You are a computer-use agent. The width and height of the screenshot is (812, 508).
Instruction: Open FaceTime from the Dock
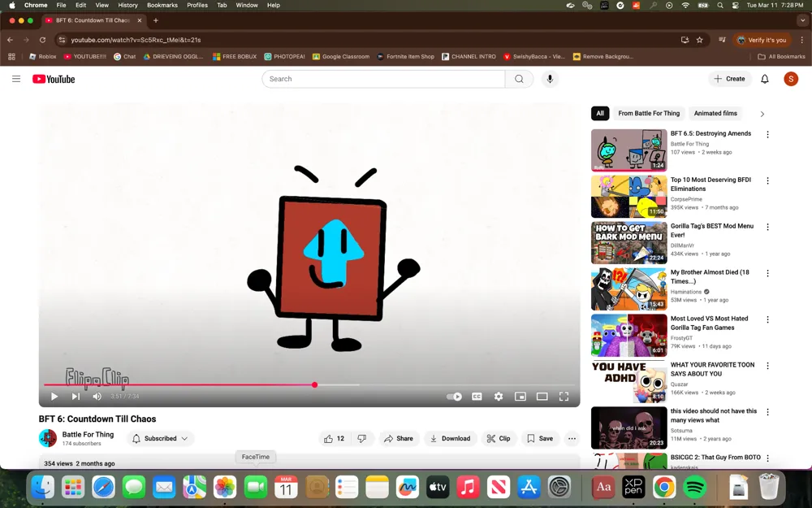[255, 487]
